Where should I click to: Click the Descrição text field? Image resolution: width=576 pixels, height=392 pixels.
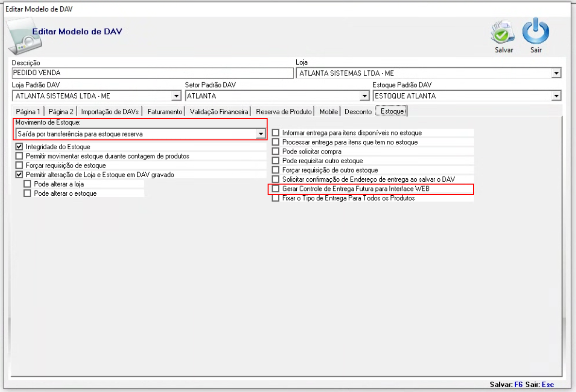152,73
